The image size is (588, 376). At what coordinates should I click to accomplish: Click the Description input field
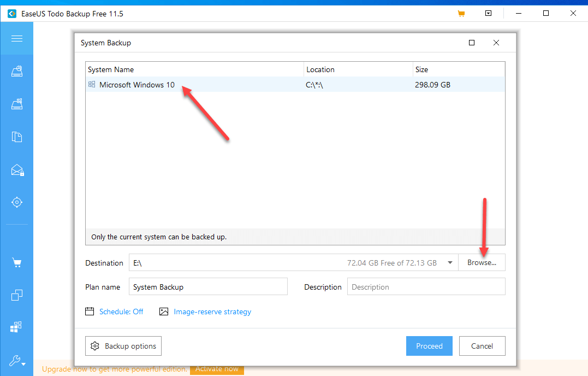pyautogui.click(x=426, y=287)
